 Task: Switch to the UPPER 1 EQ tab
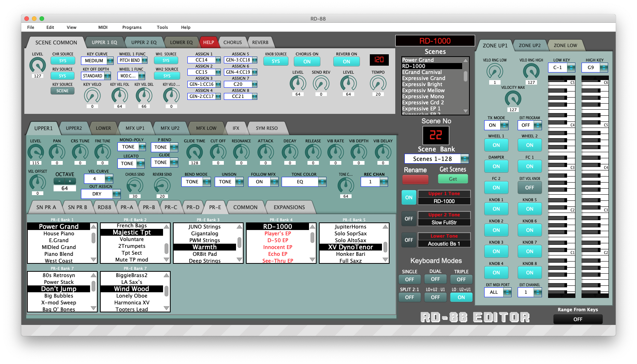(x=105, y=43)
